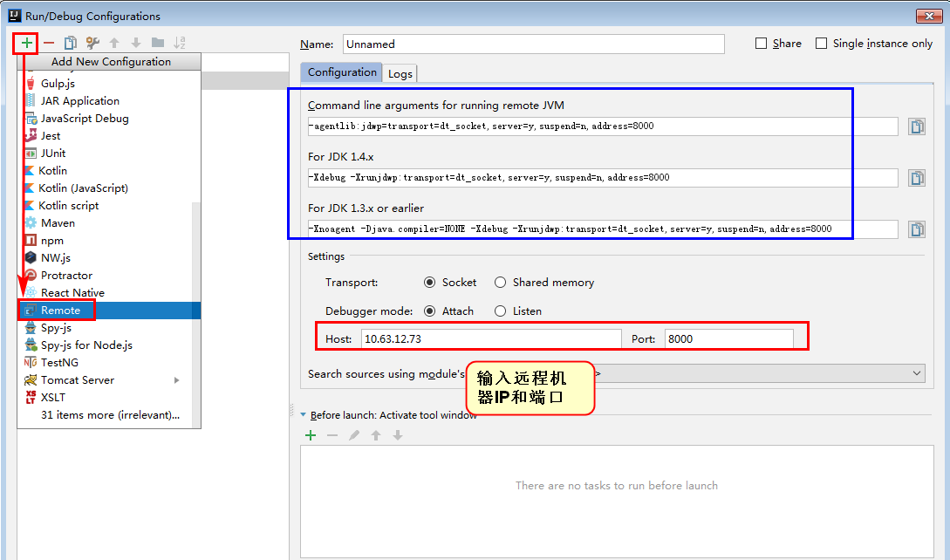
Task: Select Remote from the configuration list
Action: [x=60, y=311]
